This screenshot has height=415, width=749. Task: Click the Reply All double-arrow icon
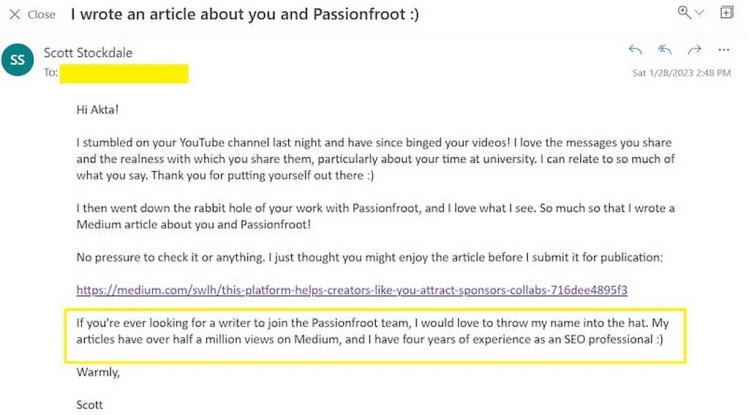coord(665,50)
